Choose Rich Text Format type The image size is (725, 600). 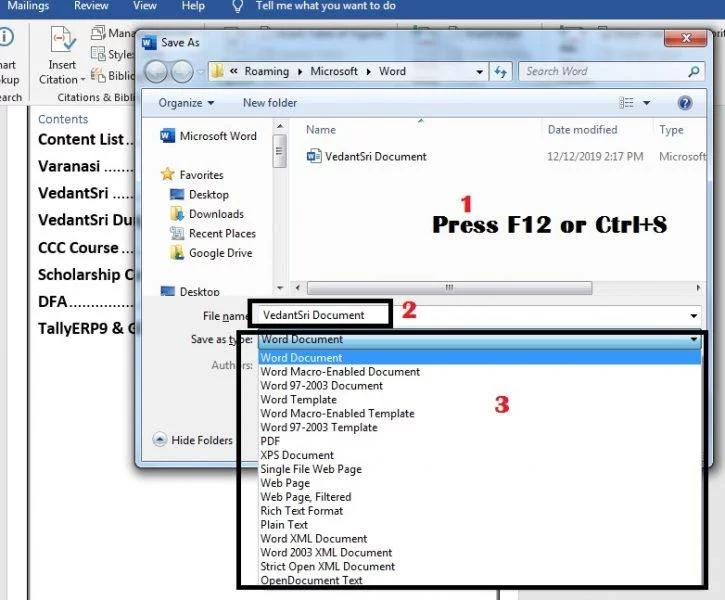479,511
